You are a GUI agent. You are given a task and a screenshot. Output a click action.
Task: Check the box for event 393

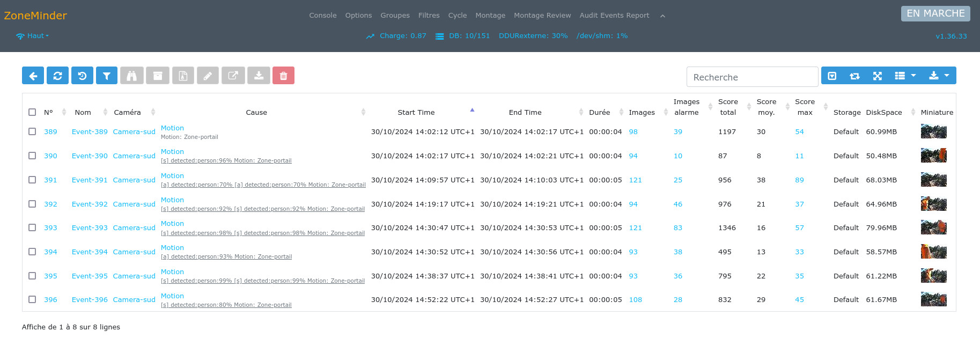[x=32, y=227]
